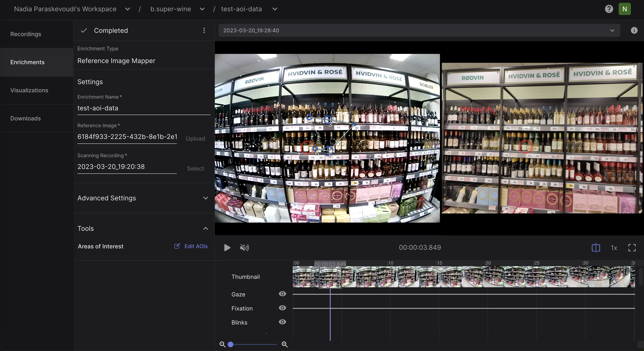Open the b.super-wine project dropdown

click(202, 9)
